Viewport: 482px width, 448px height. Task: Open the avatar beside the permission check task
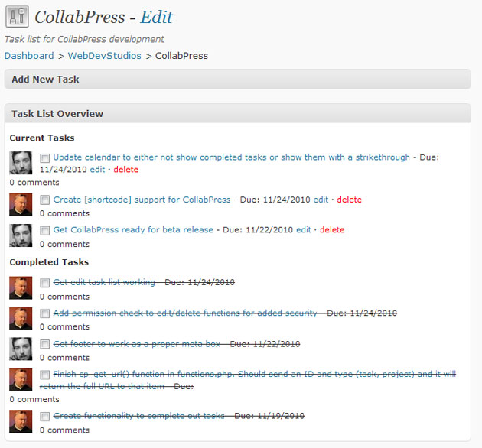click(21, 319)
